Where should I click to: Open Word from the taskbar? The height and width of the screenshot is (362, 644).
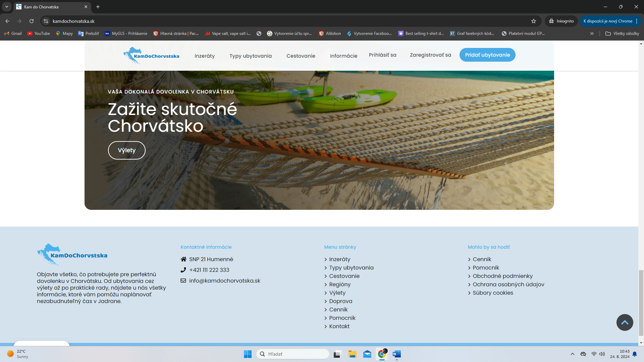(397, 354)
